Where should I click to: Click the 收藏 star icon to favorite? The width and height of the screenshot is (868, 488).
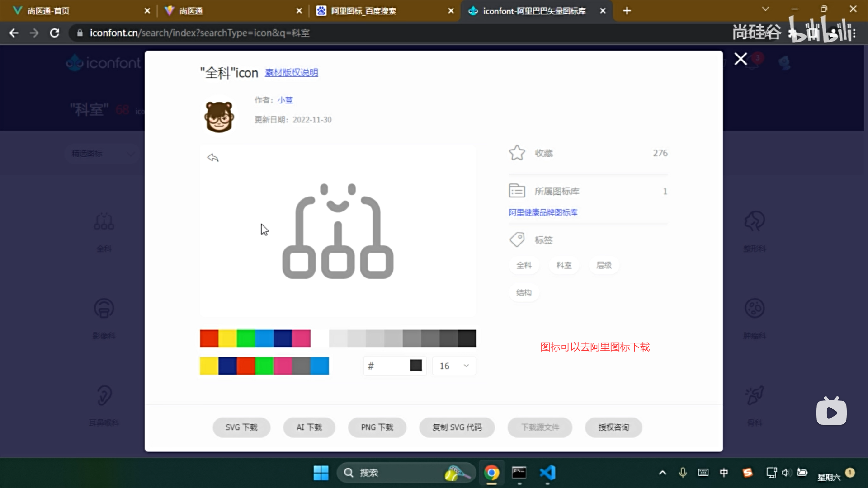(517, 153)
